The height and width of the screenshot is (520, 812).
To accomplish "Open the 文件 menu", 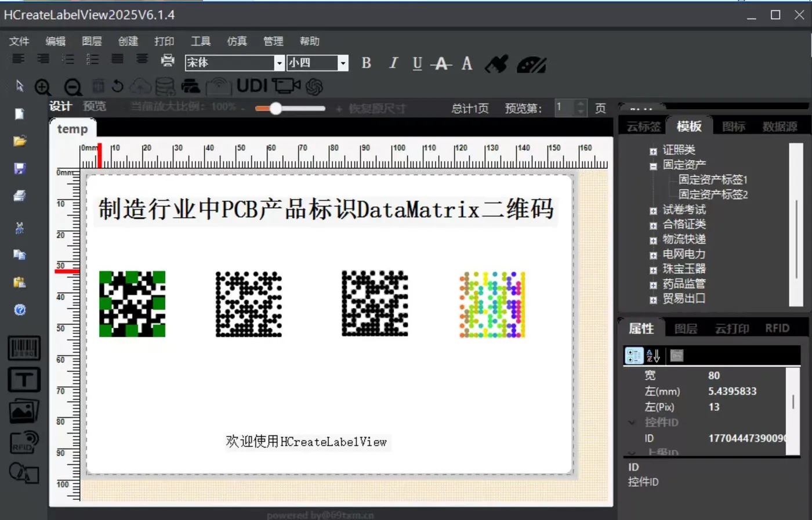I will click(19, 41).
